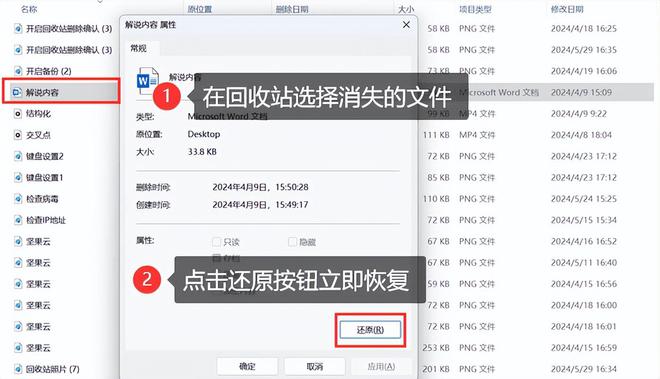The image size is (660, 379).
Task: Click the modified date 2024/4/9 9:22
Action: coord(579,114)
